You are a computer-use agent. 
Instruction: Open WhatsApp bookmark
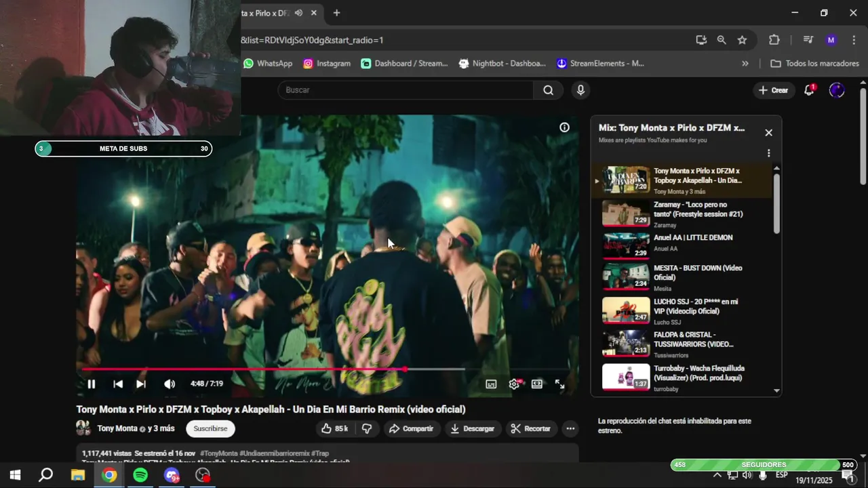tap(268, 63)
